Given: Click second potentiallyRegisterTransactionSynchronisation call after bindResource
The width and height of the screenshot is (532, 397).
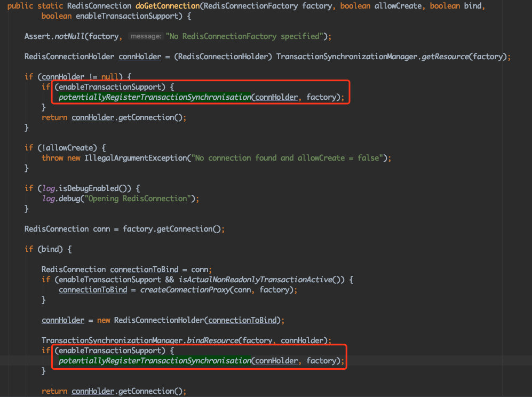Looking at the screenshot, I should [155, 361].
